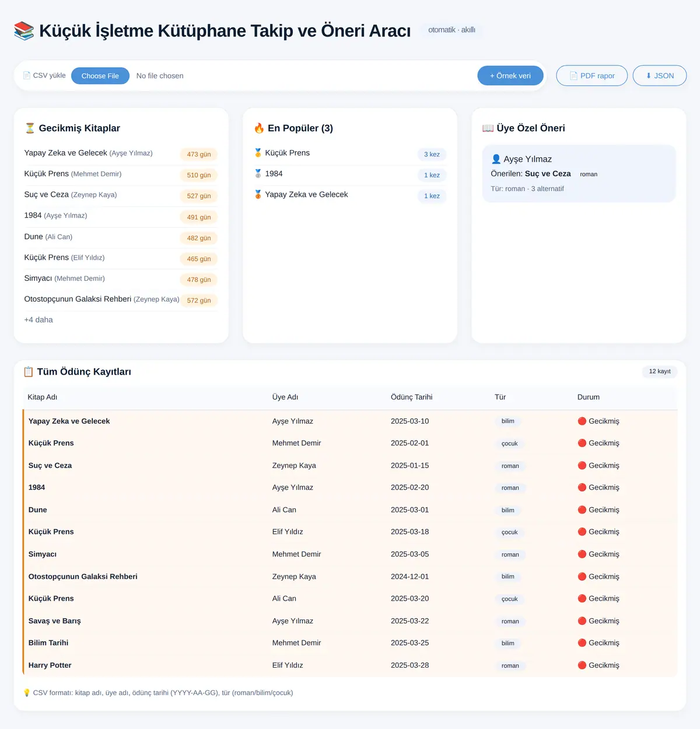The height and width of the screenshot is (729, 700).
Task: Click the "Tür: roman · 3 alternatif" line
Action: pos(527,189)
